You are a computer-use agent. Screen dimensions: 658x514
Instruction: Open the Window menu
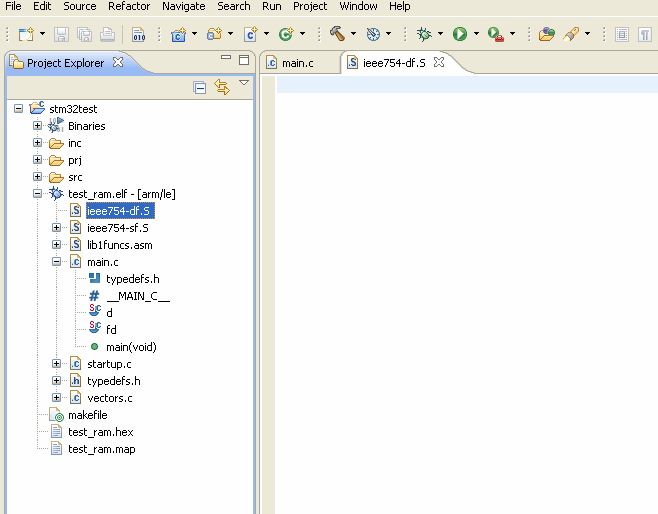click(358, 6)
